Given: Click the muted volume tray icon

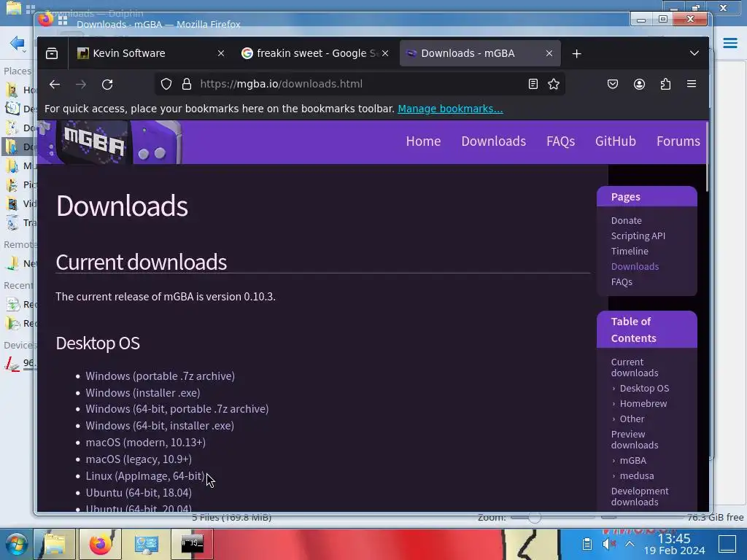Looking at the screenshot, I should pyautogui.click(x=608, y=544).
